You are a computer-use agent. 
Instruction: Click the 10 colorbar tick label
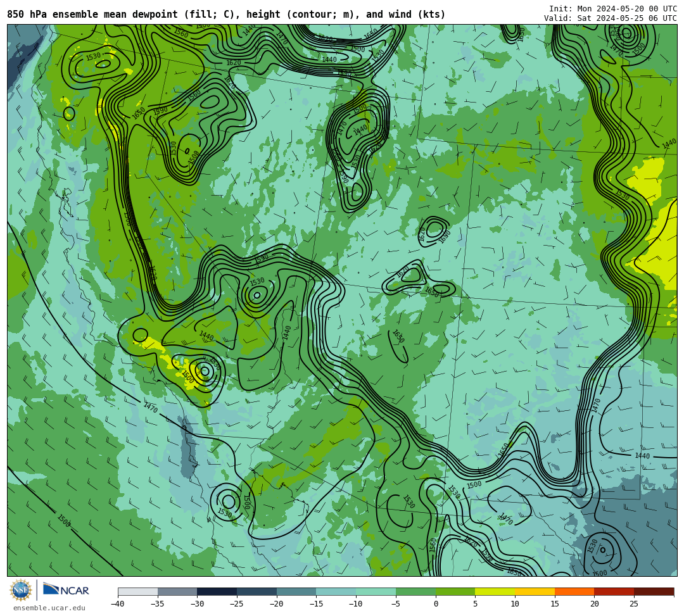(515, 604)
